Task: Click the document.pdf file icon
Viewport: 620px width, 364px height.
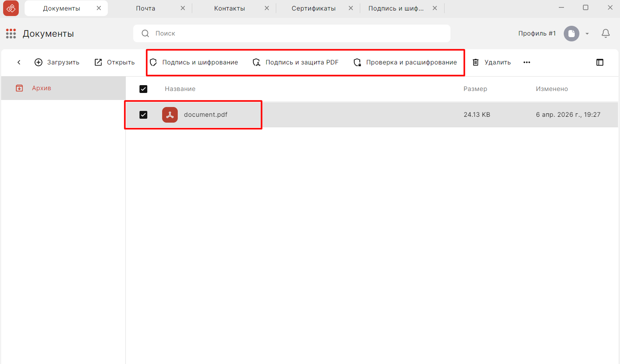Action: (170, 115)
